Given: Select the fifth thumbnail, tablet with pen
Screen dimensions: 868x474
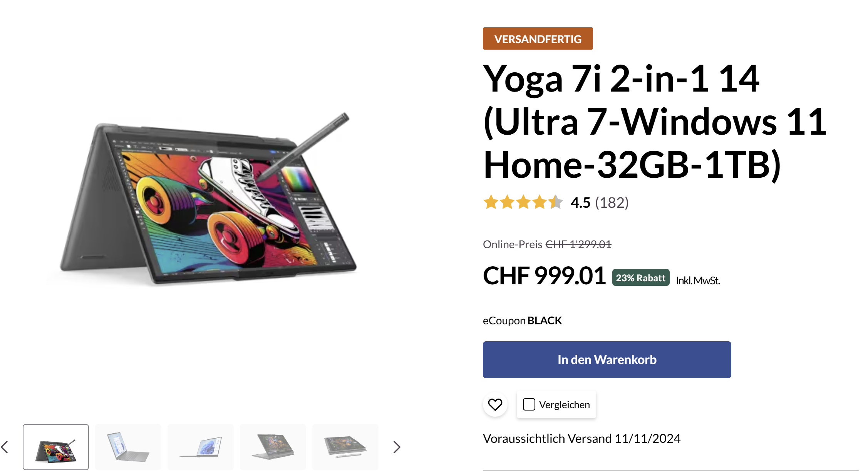Looking at the screenshot, I should [345, 447].
